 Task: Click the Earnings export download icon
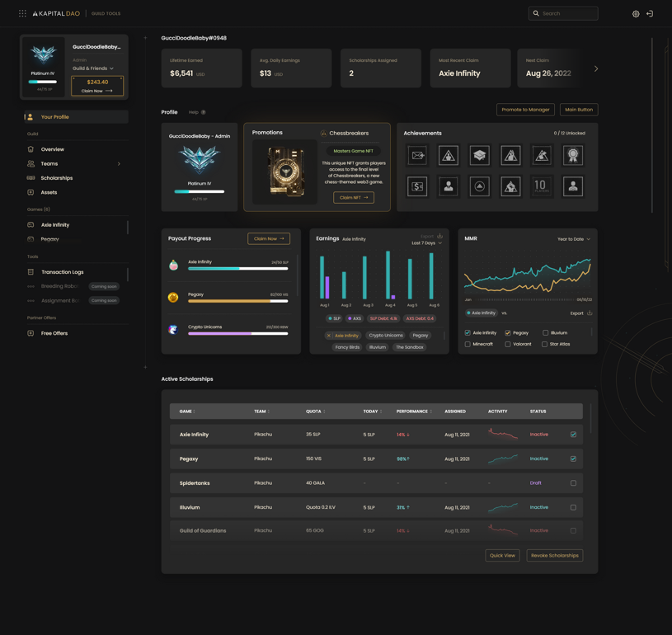(439, 236)
